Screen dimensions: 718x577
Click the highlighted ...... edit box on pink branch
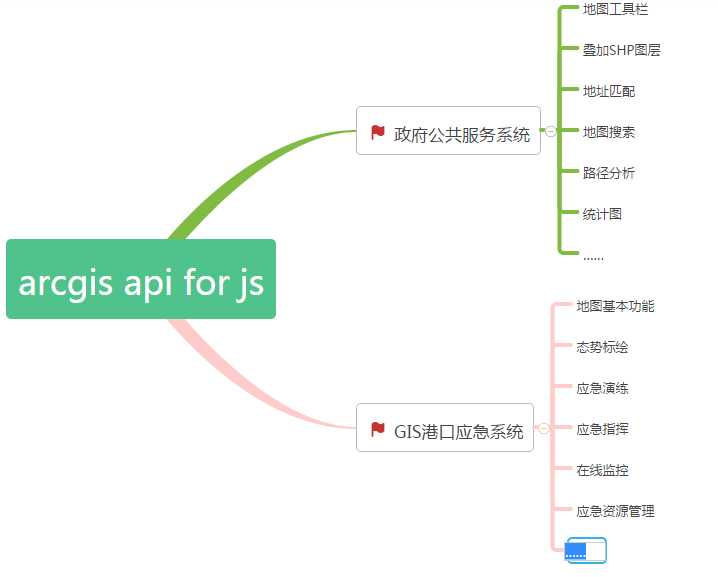pos(586,550)
